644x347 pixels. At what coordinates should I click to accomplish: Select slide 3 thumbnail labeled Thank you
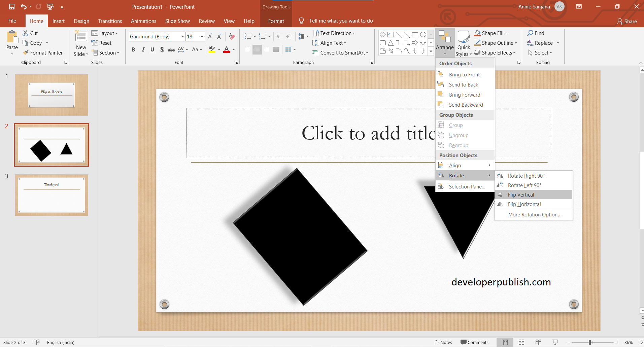(x=51, y=195)
